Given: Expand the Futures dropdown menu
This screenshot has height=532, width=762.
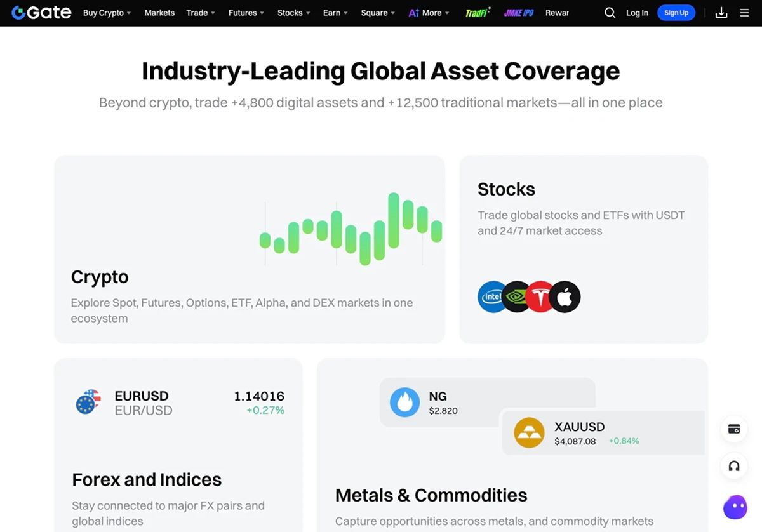Looking at the screenshot, I should point(246,13).
